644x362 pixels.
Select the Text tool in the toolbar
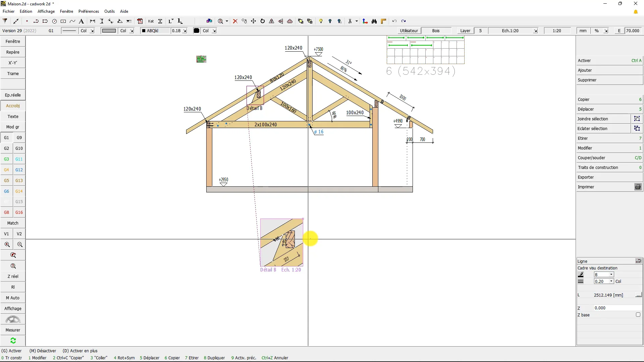(x=81, y=21)
